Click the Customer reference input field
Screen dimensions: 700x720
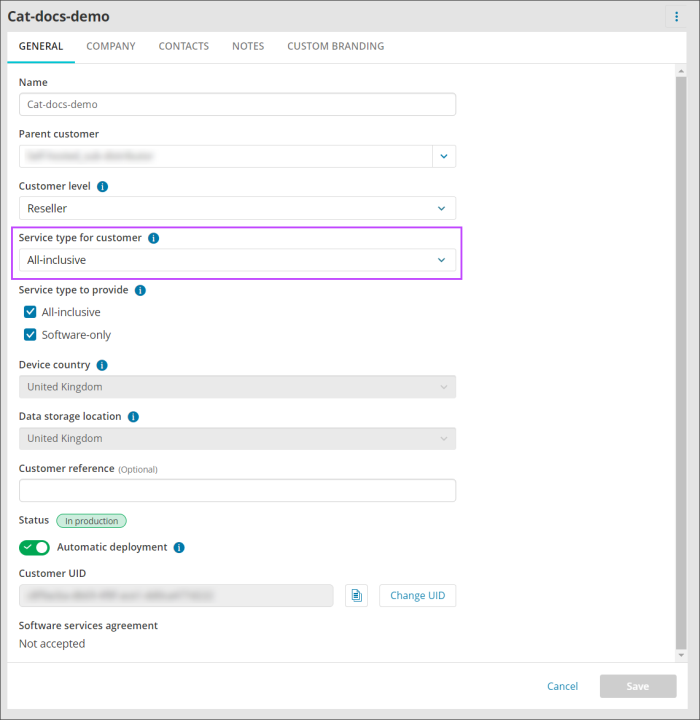pyautogui.click(x=237, y=490)
